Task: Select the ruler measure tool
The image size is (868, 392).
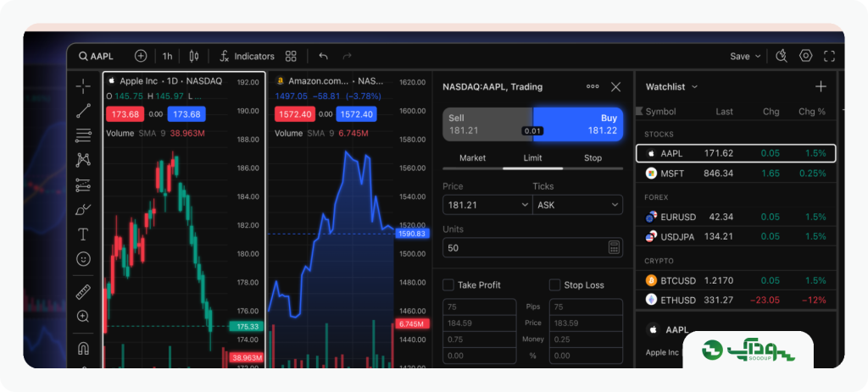Action: [x=83, y=292]
